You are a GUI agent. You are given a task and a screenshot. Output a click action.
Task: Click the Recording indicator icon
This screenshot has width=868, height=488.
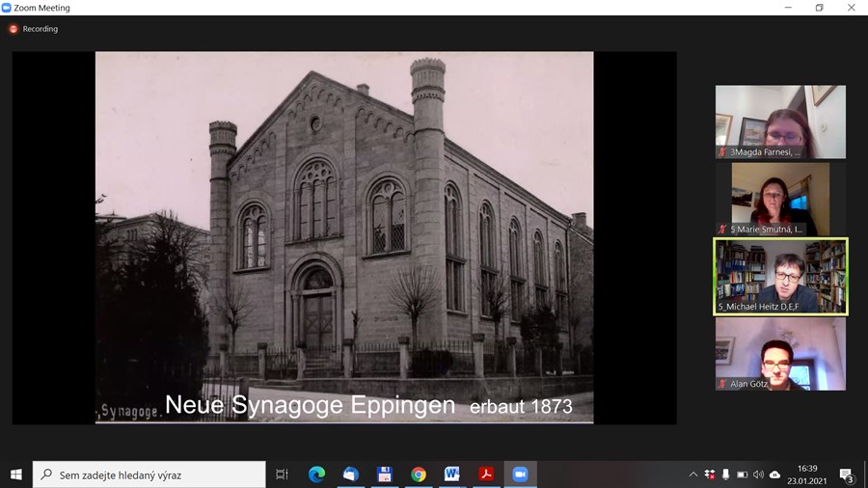(x=14, y=29)
